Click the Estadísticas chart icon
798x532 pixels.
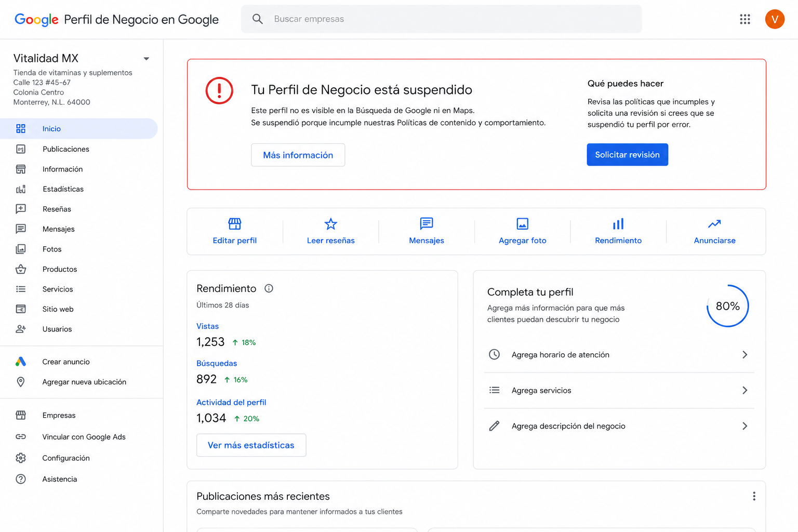tap(21, 189)
